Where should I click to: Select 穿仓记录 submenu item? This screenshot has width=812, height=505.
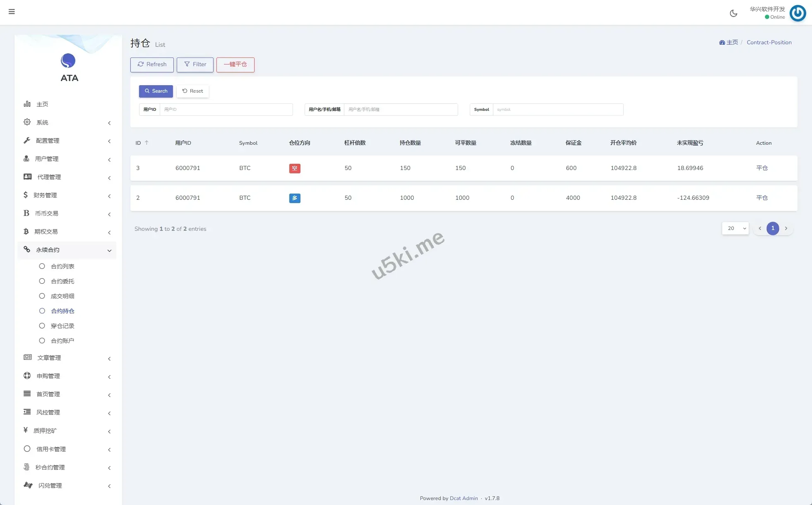click(x=62, y=326)
